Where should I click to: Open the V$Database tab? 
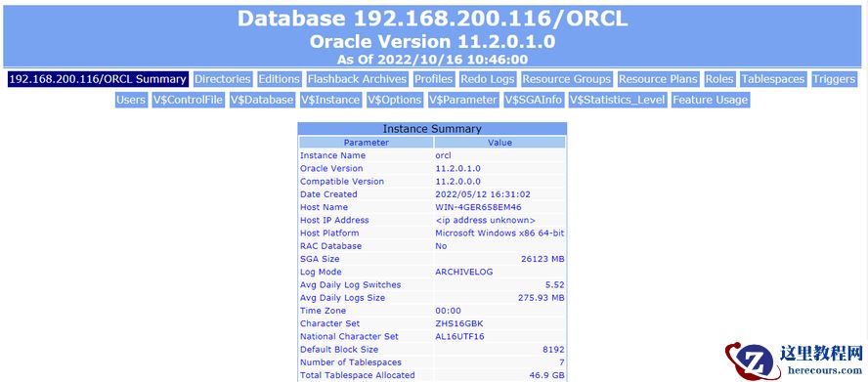[x=262, y=101]
